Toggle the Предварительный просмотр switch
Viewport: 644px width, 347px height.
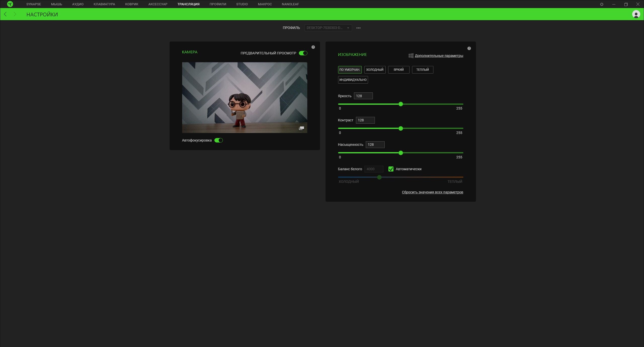303,53
